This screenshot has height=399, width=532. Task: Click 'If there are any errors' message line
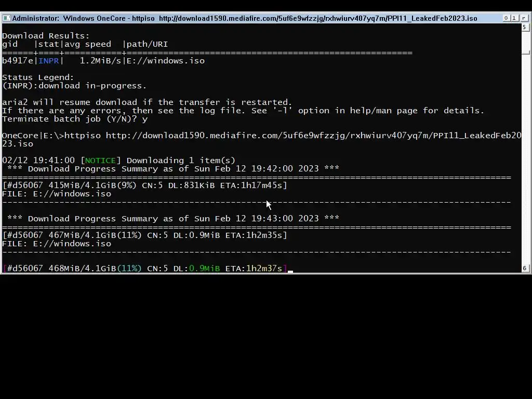click(243, 111)
